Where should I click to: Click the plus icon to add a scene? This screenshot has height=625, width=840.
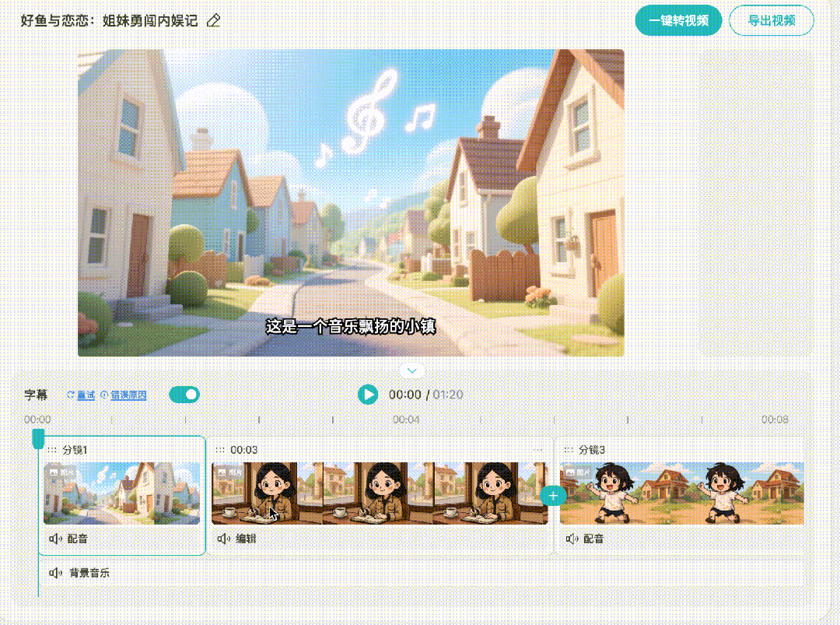[553, 494]
